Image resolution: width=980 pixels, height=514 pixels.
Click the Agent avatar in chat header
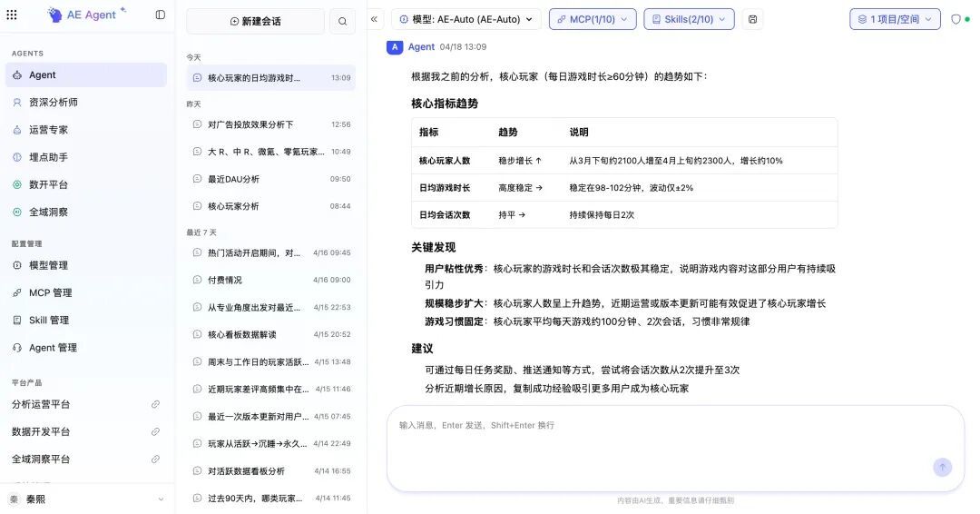pos(395,47)
